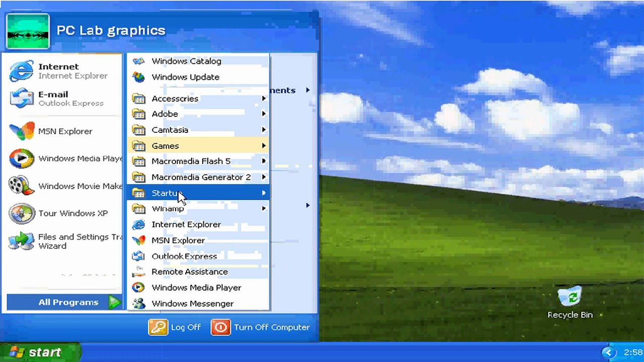
Task: Click the All Programs green arrow
Action: [115, 302]
